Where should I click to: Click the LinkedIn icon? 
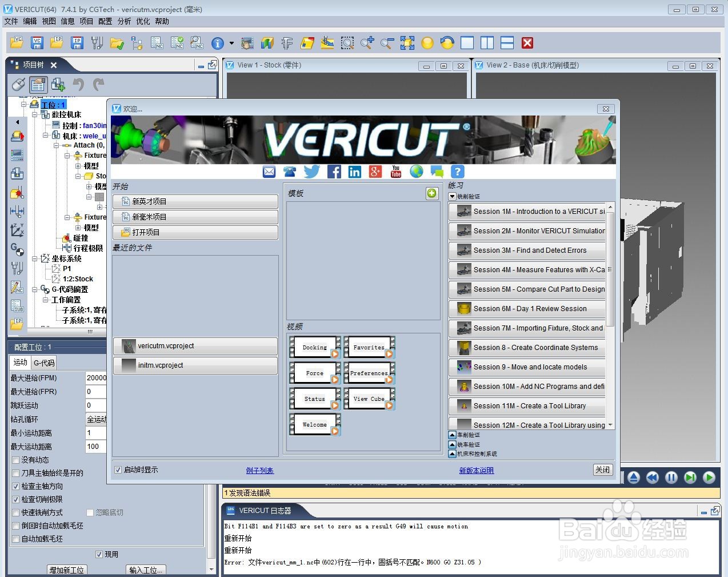(355, 172)
